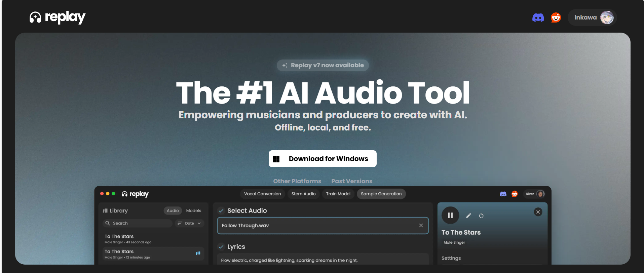Switch to the Stem Audio tab

click(303, 194)
